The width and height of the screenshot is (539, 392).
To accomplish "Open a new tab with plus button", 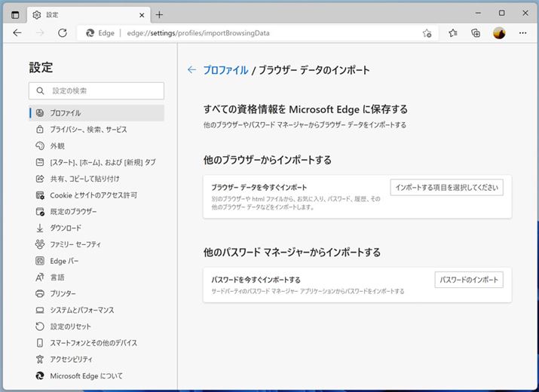I will 159,14.
